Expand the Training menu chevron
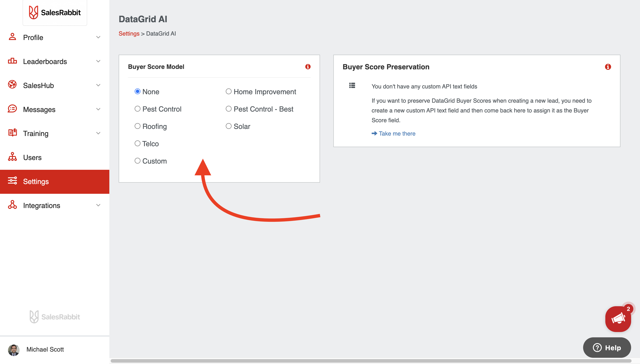Image resolution: width=640 pixels, height=364 pixels. pyautogui.click(x=98, y=133)
